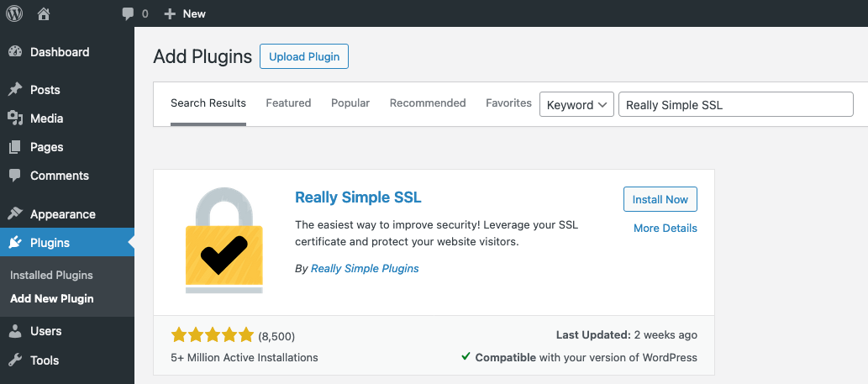
Task: Click the Last Updated: 2 weeks ago text
Action: (627, 334)
